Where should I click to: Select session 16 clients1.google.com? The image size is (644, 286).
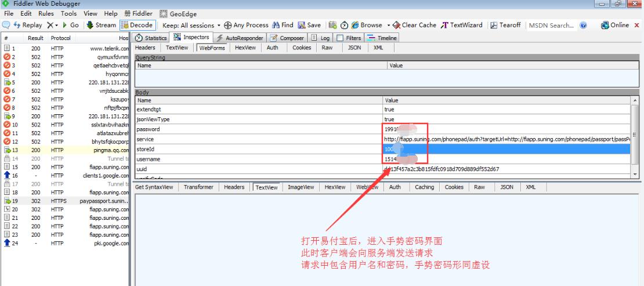(x=66, y=176)
